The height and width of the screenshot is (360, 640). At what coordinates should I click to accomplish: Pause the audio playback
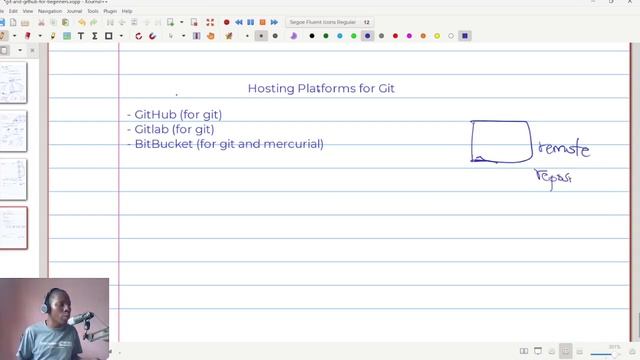(251, 22)
